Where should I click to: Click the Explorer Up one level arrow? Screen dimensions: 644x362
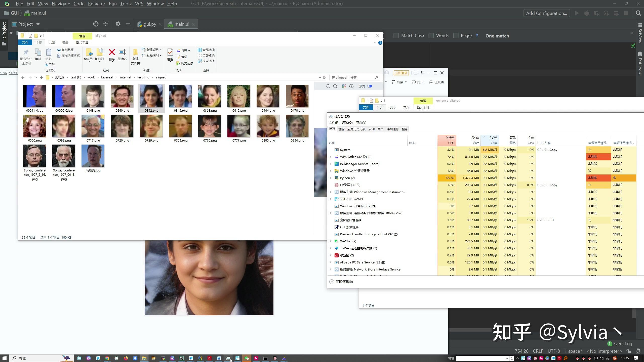(42, 77)
